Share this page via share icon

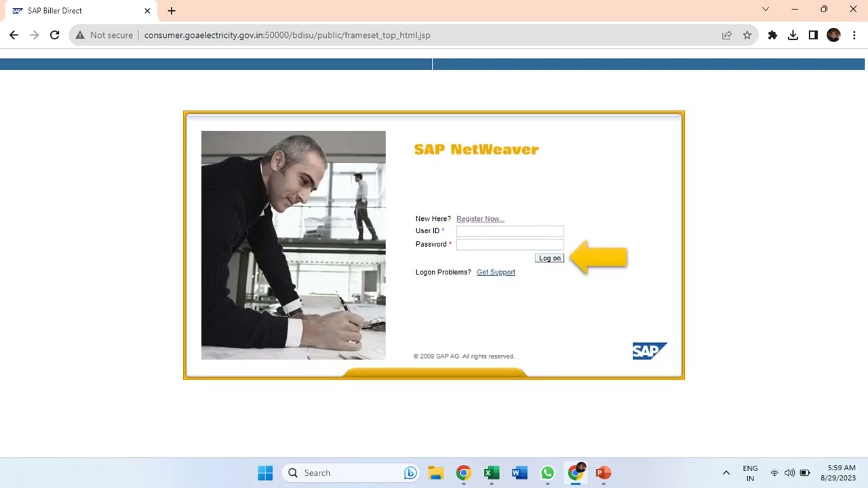coord(727,35)
